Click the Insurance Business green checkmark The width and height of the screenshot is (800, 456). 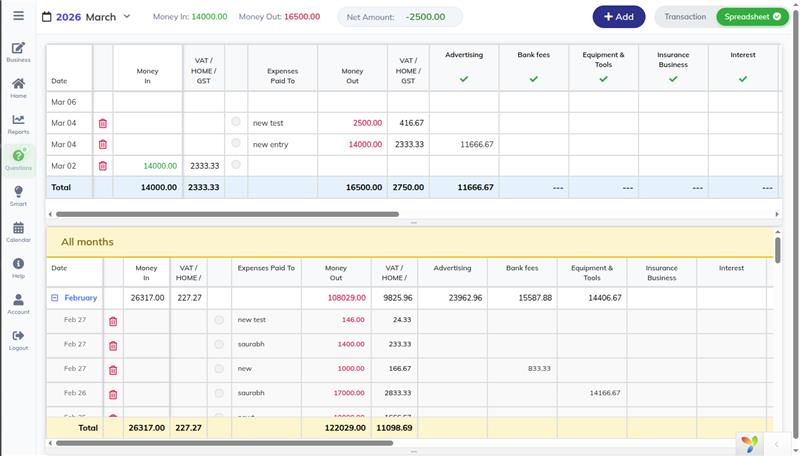(x=673, y=79)
